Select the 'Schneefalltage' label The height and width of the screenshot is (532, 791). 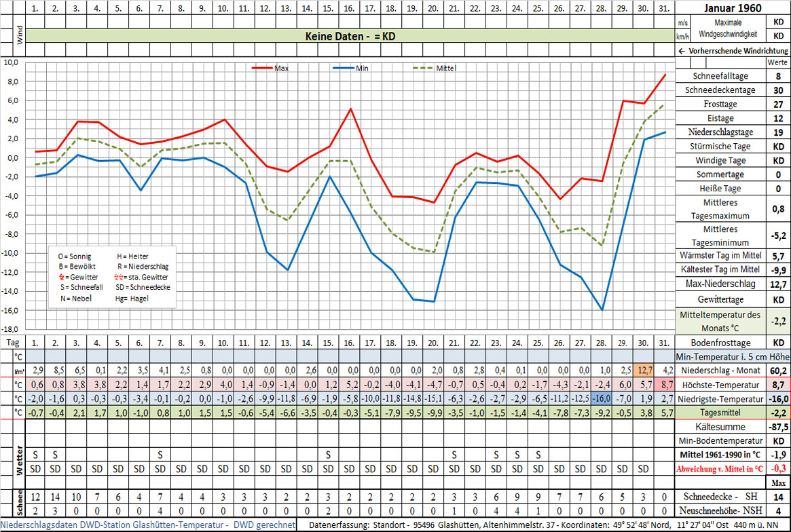click(720, 76)
